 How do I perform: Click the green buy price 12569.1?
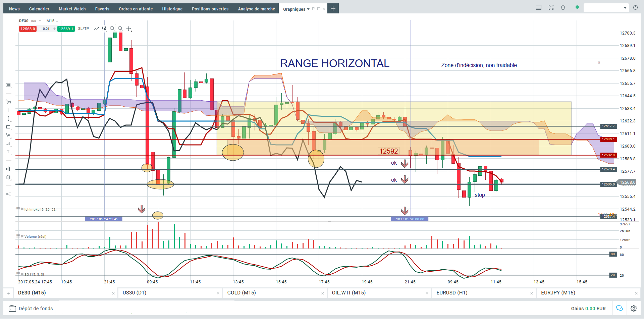(66, 29)
